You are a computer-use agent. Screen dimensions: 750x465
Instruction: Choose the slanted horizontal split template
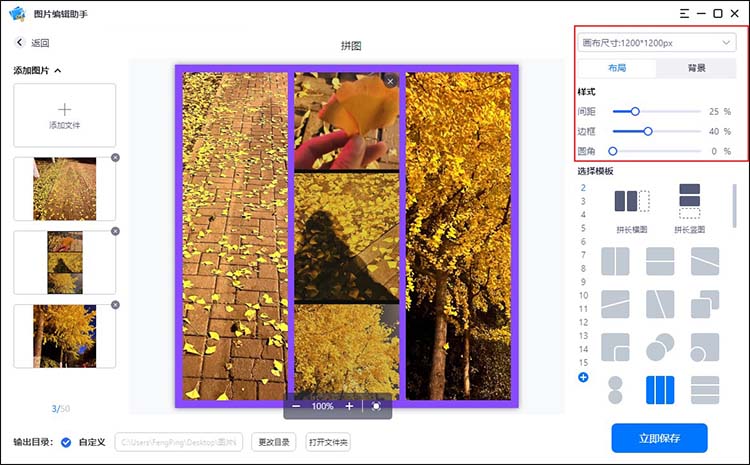[x=705, y=261]
